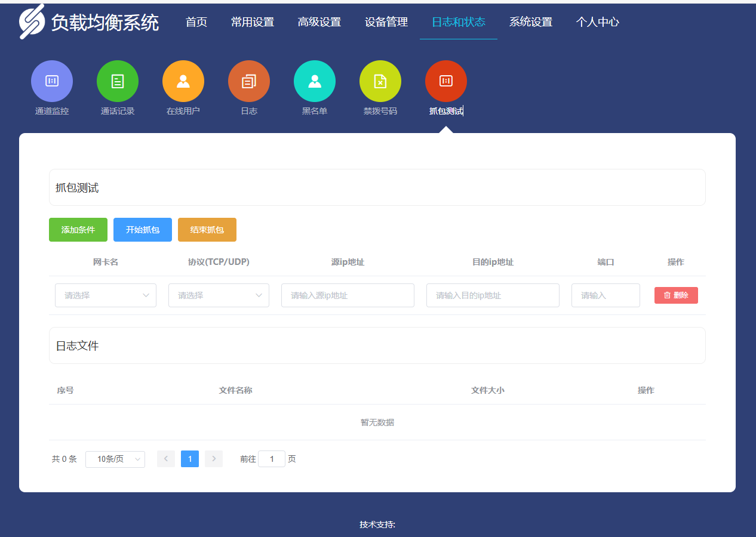Open the 个人中心 menu

598,22
